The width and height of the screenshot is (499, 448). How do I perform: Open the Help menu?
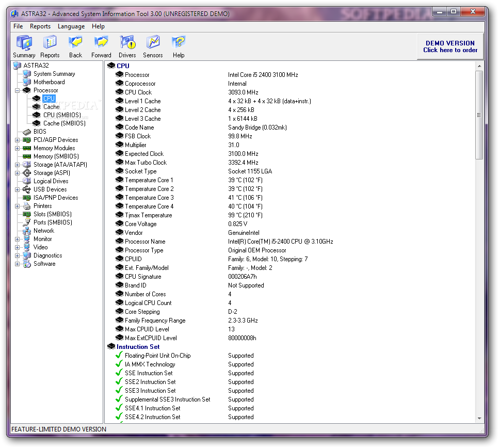pos(98,26)
